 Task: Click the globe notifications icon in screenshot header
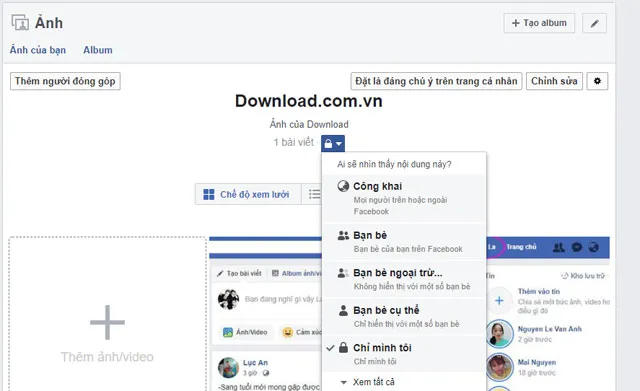[594, 247]
